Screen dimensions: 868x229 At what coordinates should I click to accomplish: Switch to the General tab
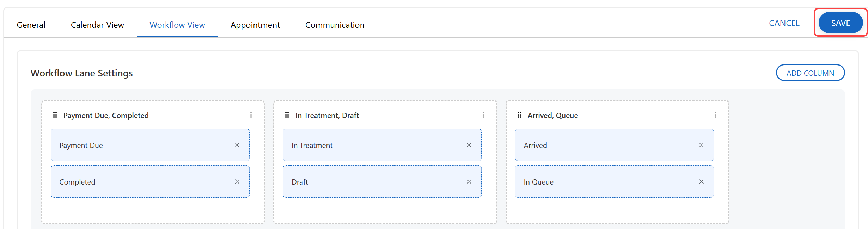click(31, 25)
